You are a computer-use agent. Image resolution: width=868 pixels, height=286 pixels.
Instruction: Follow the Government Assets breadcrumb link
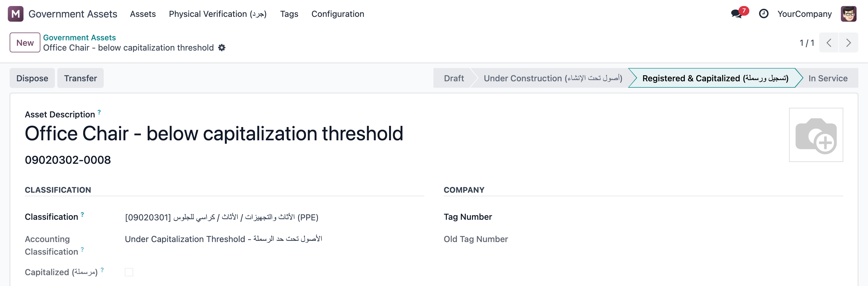coord(80,37)
